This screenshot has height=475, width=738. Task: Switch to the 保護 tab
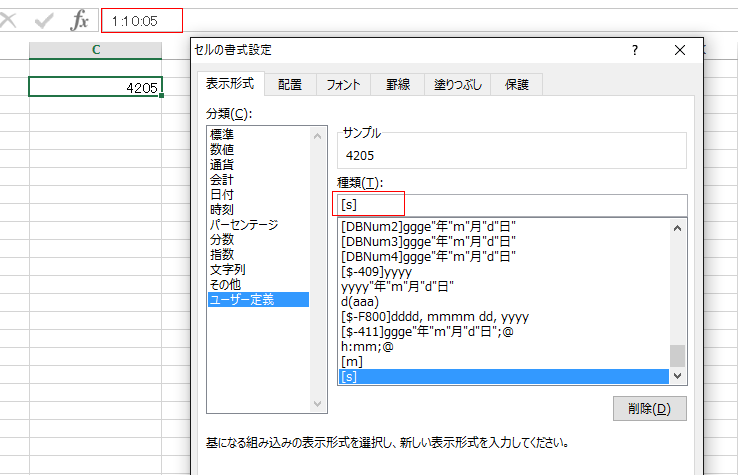517,85
